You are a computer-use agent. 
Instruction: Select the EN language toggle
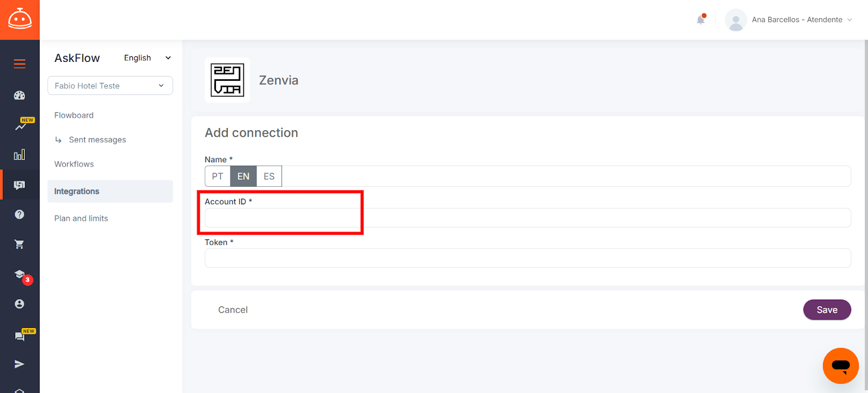(244, 176)
